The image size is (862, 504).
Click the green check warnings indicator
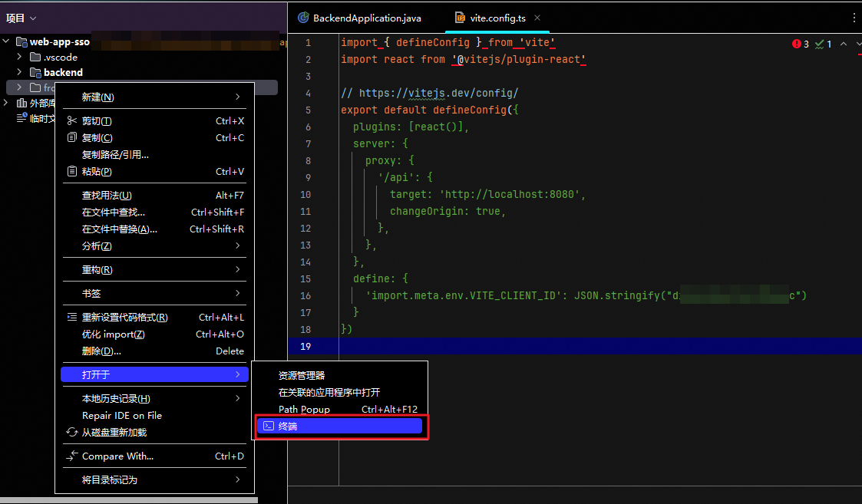coord(819,44)
